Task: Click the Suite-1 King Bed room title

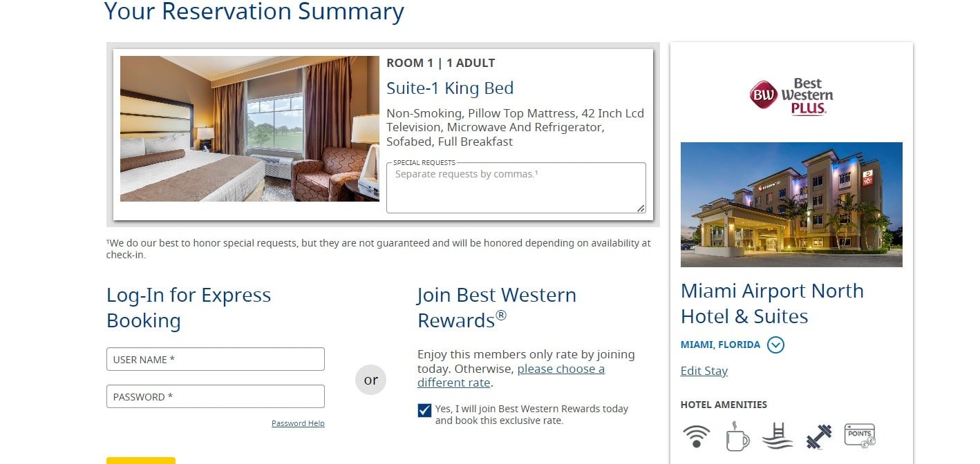Action: pos(450,88)
